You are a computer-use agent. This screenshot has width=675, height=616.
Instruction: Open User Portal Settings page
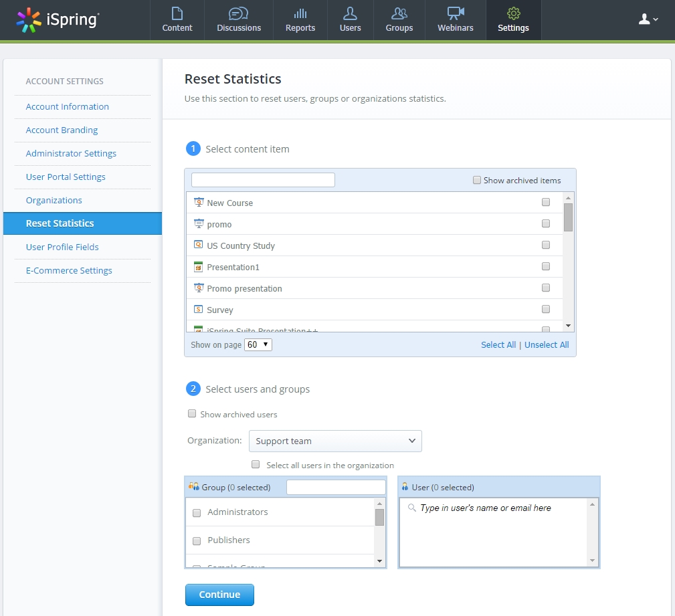click(66, 177)
